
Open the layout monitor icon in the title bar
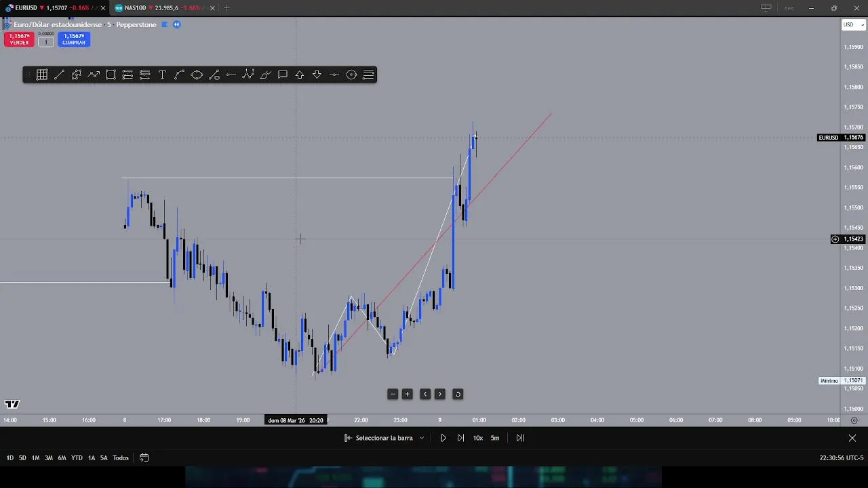766,8
